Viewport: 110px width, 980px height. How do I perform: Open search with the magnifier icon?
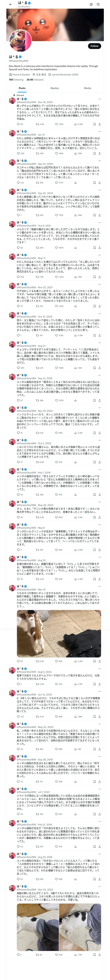98,5
